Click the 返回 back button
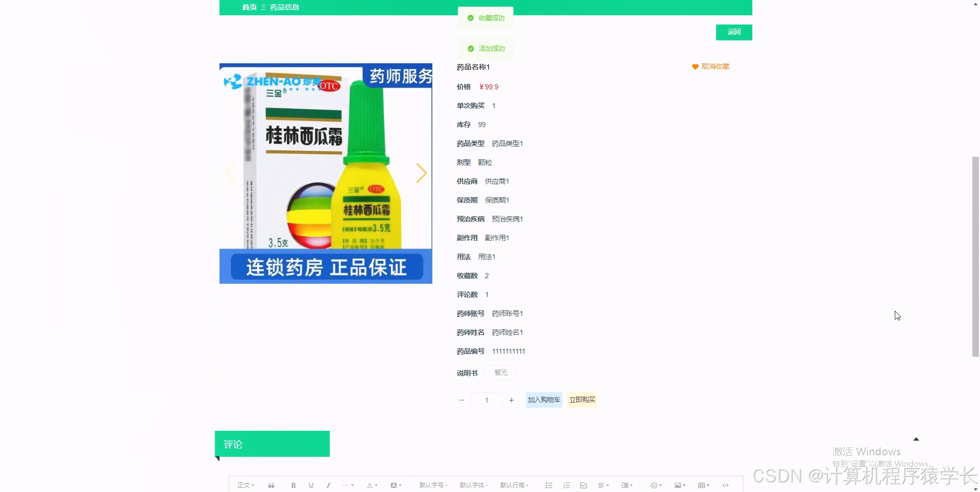This screenshot has width=980, height=492. [734, 32]
